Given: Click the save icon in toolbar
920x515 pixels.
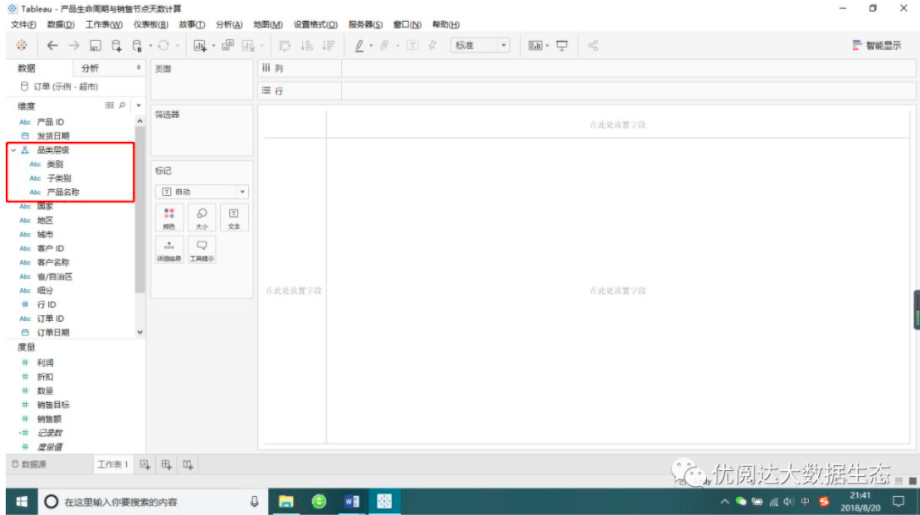Looking at the screenshot, I should 95,46.
